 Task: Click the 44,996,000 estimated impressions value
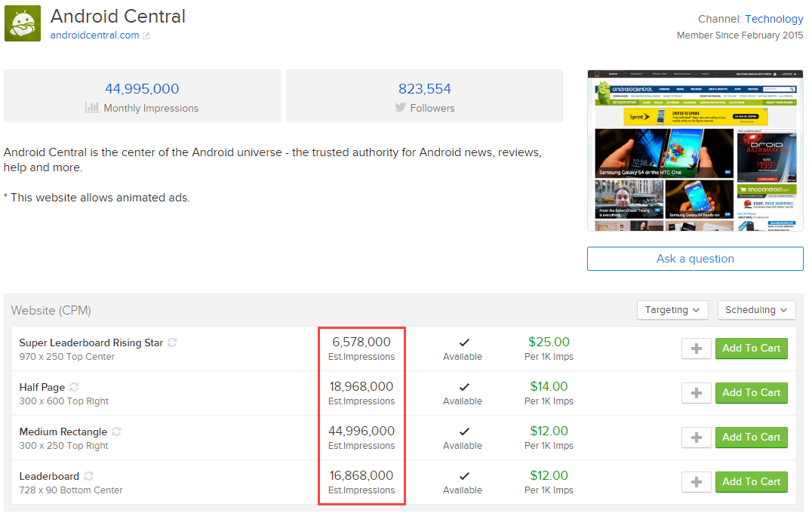(361, 431)
